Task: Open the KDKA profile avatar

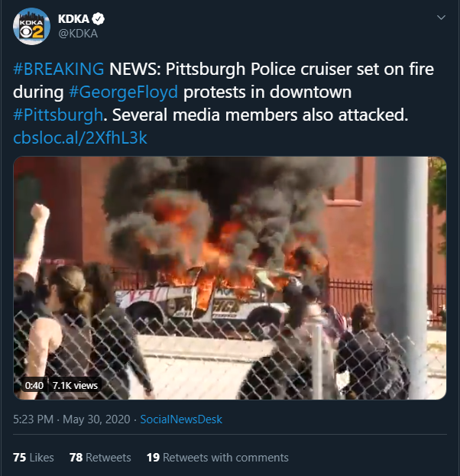Action: (x=31, y=27)
